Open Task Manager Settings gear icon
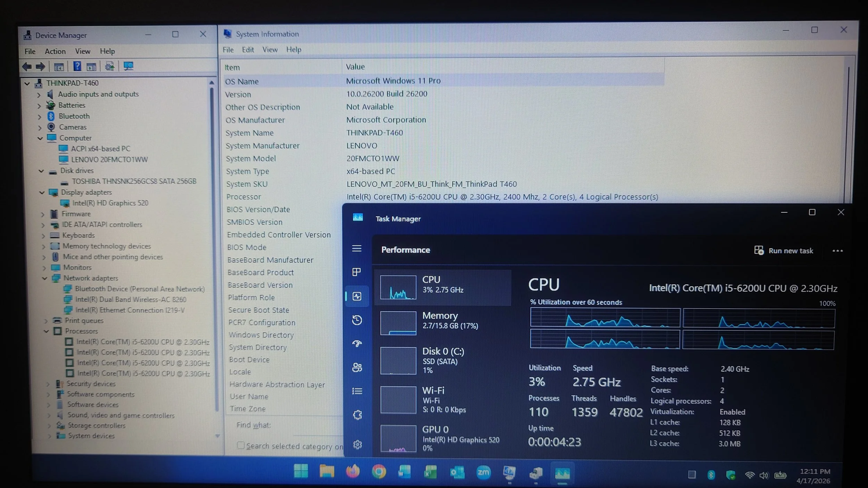Screen dimensions: 868x488 pos(358,445)
